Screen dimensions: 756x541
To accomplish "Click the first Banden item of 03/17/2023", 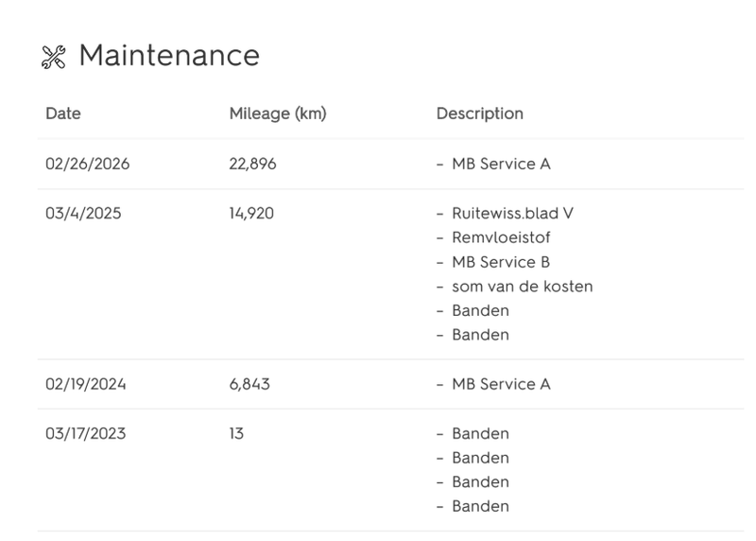I will point(480,434).
